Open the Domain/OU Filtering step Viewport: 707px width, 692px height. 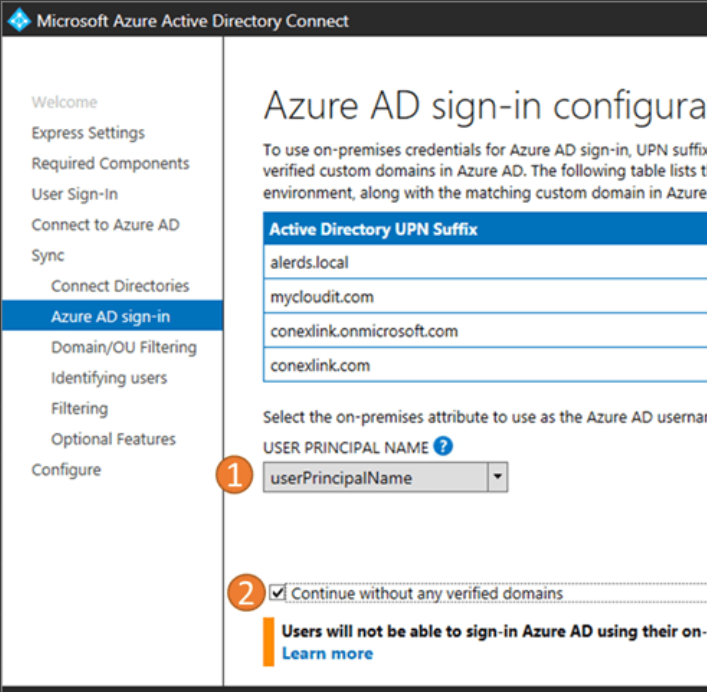[x=124, y=348]
